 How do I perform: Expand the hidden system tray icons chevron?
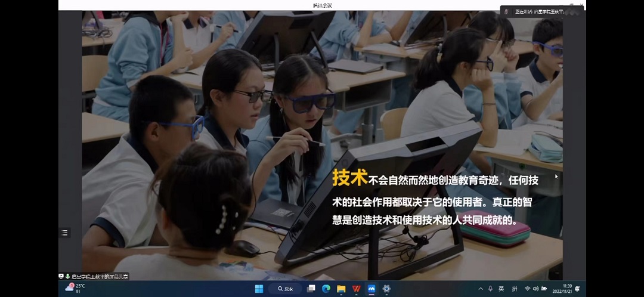tap(481, 289)
